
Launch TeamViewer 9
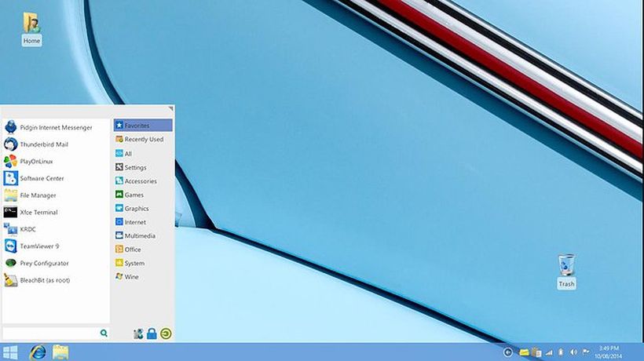(39, 246)
